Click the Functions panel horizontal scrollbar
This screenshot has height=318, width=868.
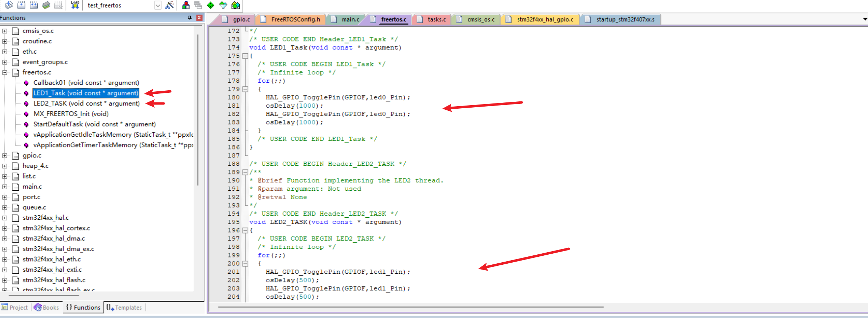(x=44, y=296)
